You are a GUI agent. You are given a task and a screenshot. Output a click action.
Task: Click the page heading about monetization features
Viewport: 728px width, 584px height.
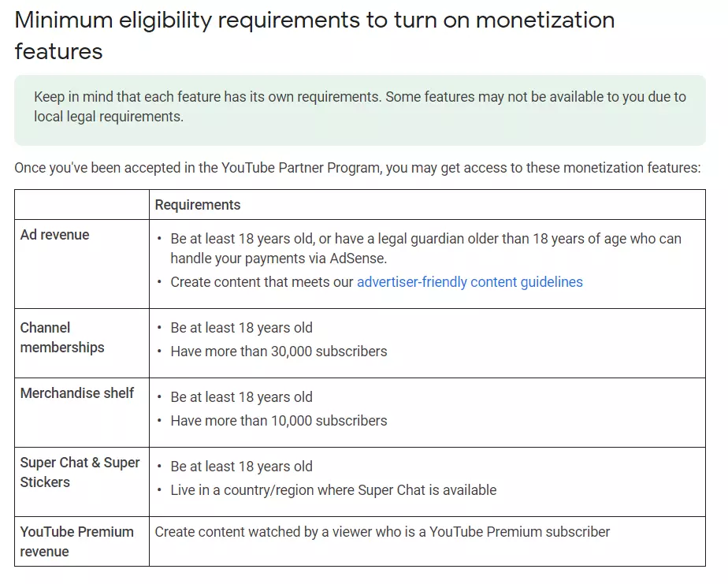(314, 35)
